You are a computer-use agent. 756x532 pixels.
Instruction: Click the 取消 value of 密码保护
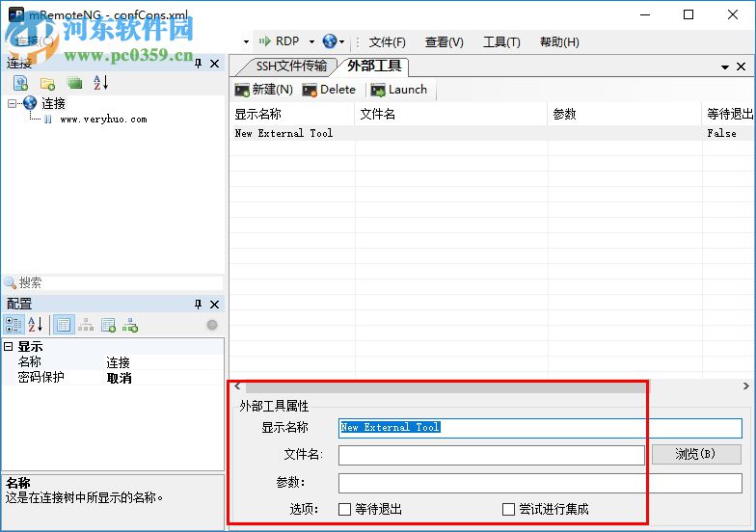[x=119, y=378]
